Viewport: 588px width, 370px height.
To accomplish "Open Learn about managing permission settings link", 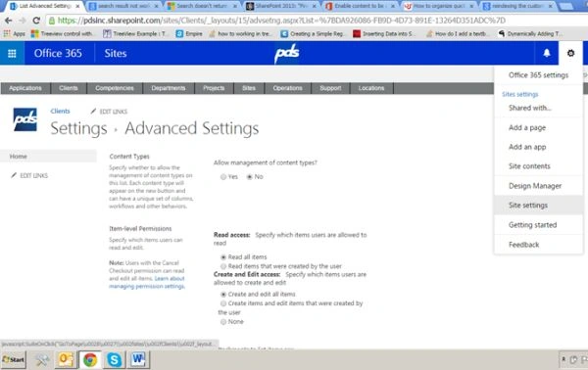I will (147, 282).
